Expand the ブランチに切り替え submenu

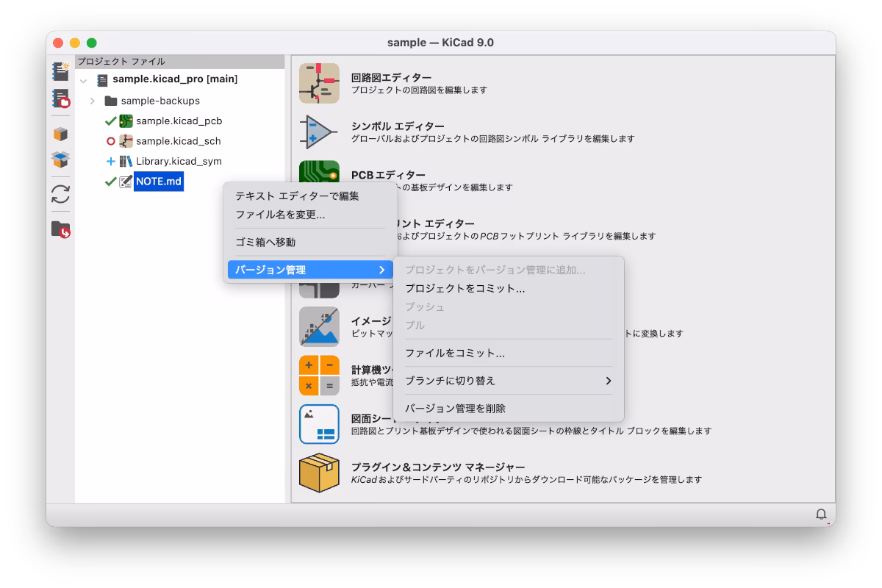(508, 381)
